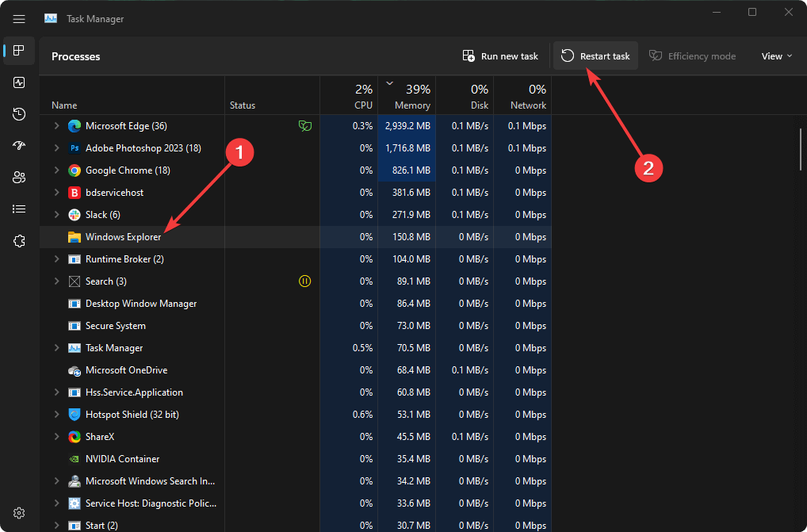Select the Secure System process name
The width and height of the screenshot is (807, 532).
[x=115, y=326]
